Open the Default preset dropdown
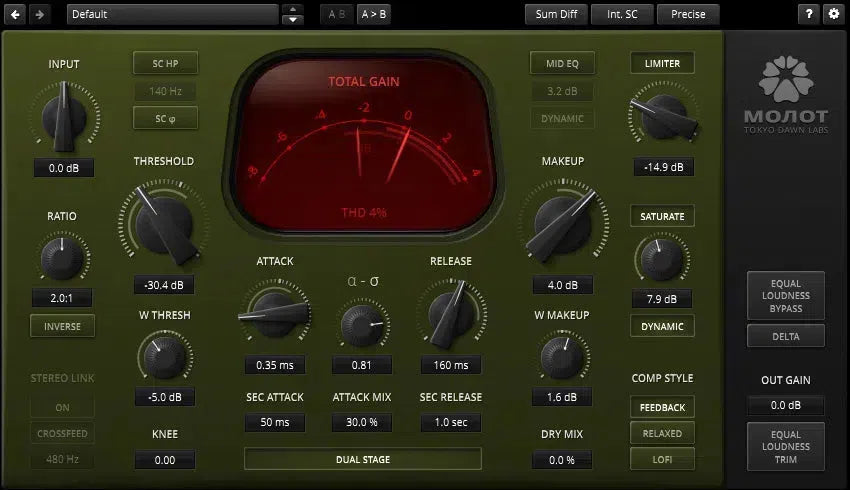The height and width of the screenshot is (490, 850). (x=172, y=14)
